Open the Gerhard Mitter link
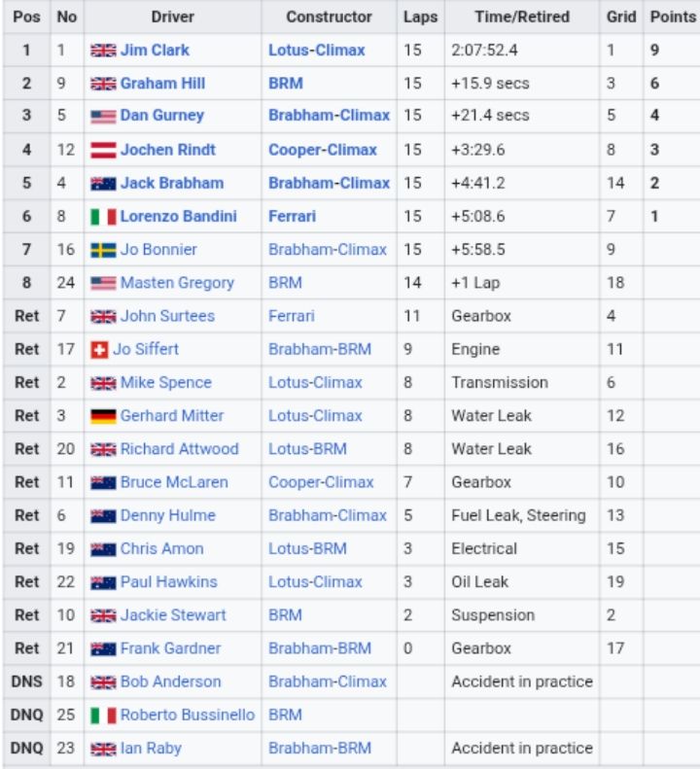 click(x=172, y=416)
